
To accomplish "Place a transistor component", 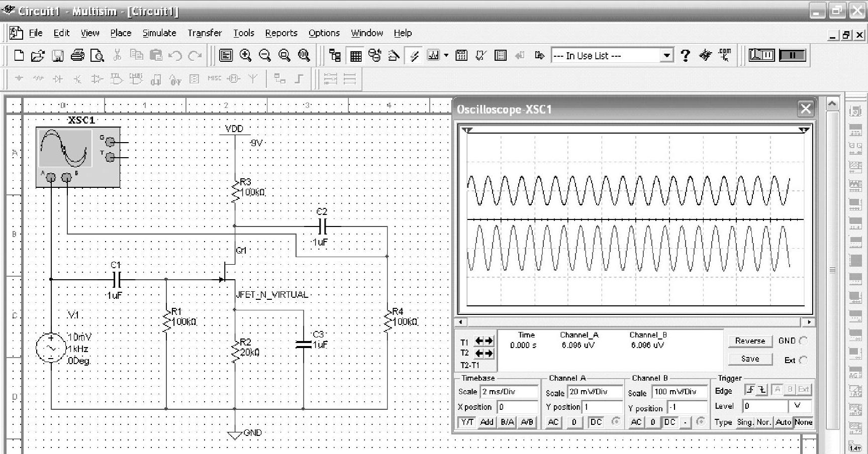I will pyautogui.click(x=77, y=79).
